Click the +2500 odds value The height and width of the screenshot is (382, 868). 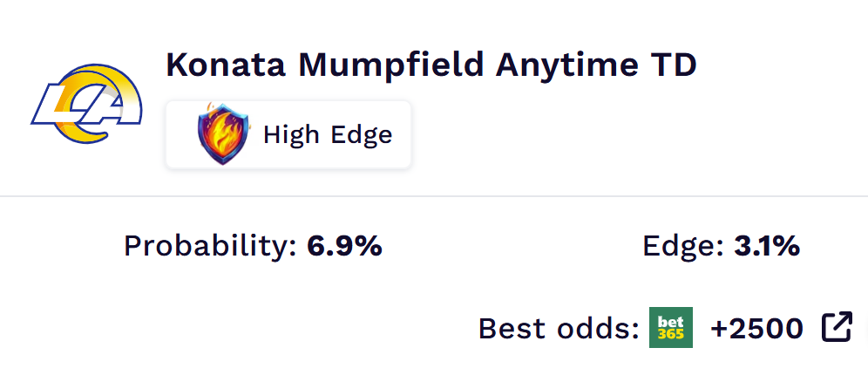(756, 329)
